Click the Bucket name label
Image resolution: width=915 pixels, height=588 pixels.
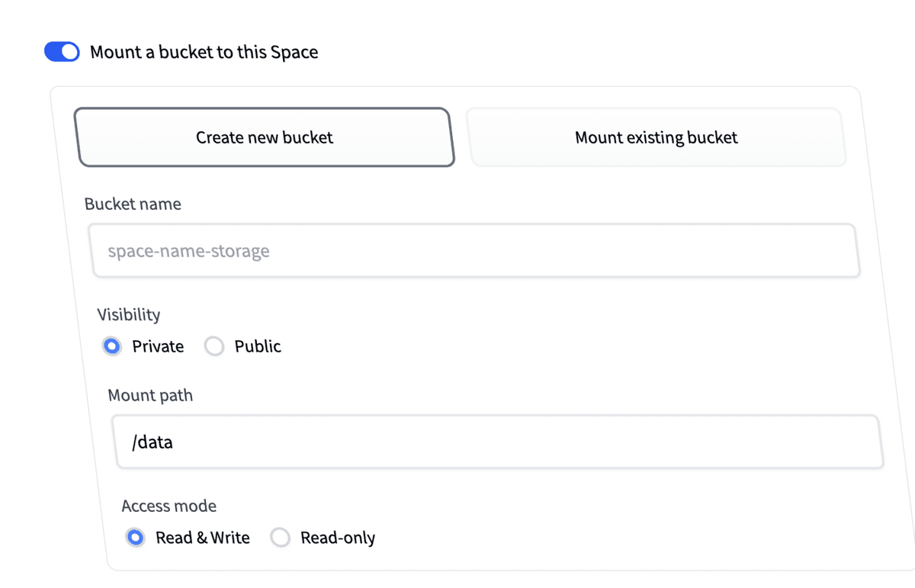(x=133, y=204)
